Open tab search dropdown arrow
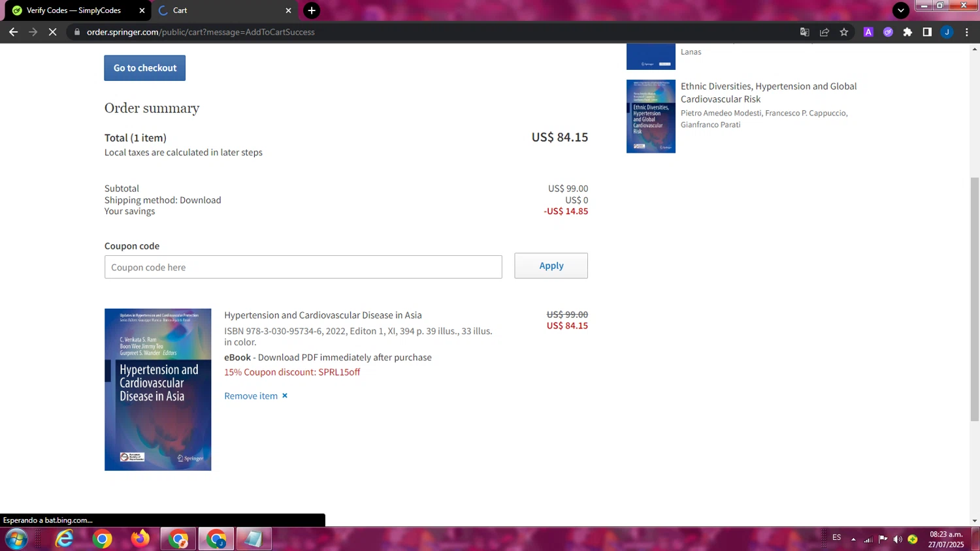The image size is (980, 551). pos(901,10)
